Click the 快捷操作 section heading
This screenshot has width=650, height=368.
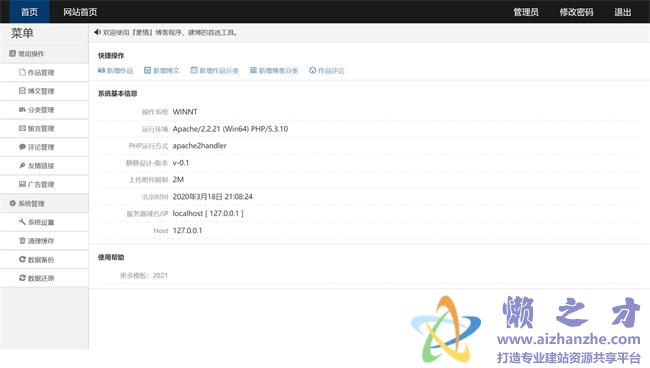coord(111,56)
